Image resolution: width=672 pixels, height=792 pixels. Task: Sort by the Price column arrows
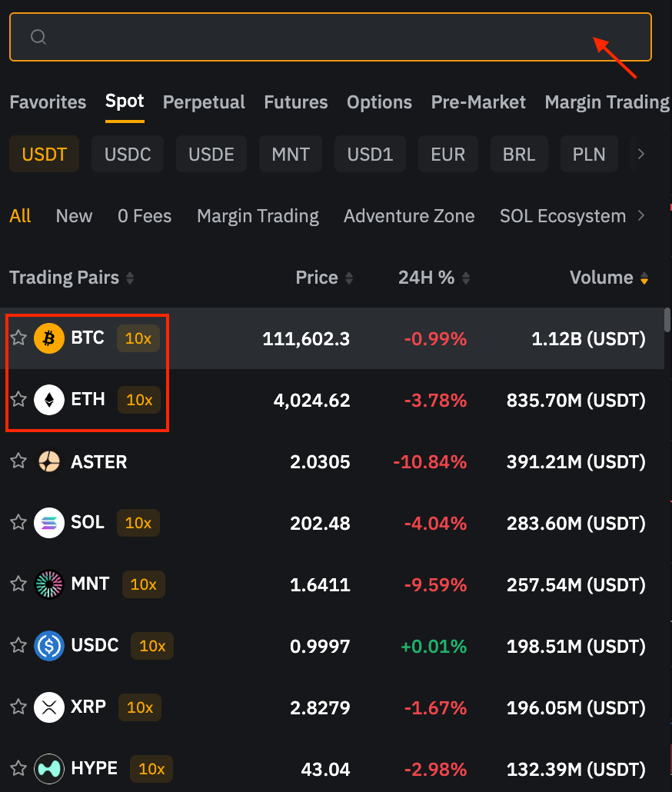351,278
